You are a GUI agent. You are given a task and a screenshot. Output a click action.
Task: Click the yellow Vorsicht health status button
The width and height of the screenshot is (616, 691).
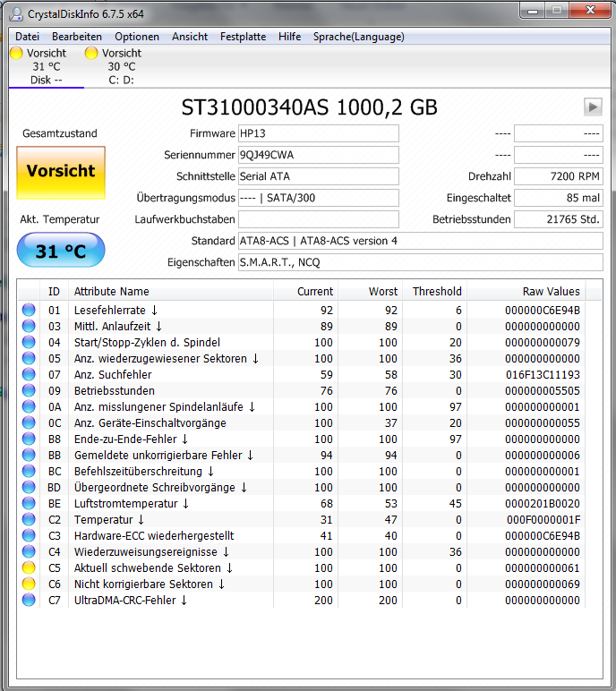(61, 173)
